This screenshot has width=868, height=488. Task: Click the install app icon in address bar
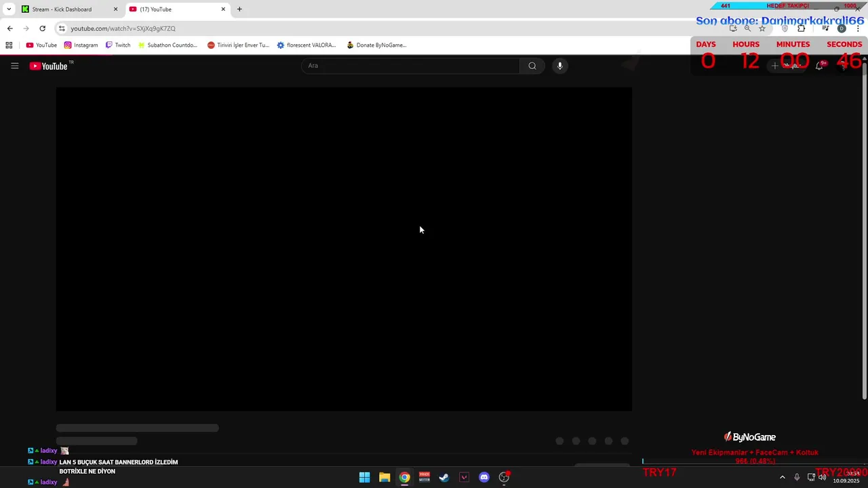click(733, 28)
